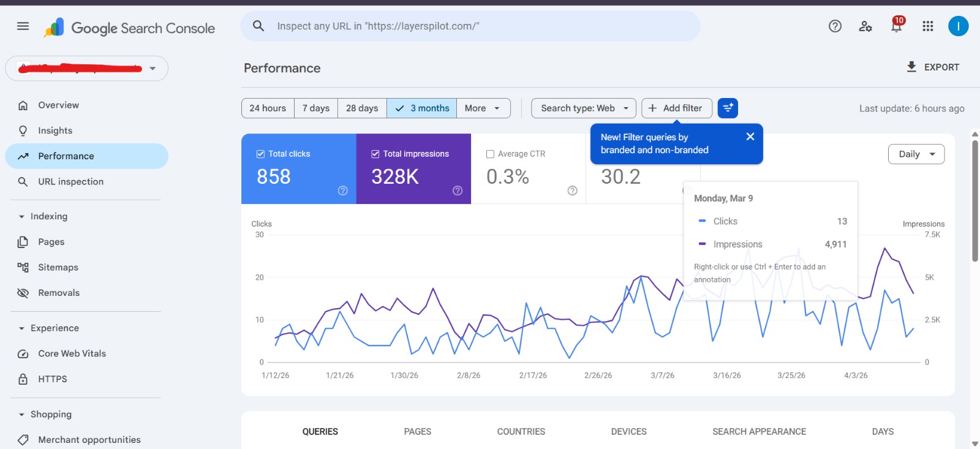Click the 328K total impressions value

395,176
